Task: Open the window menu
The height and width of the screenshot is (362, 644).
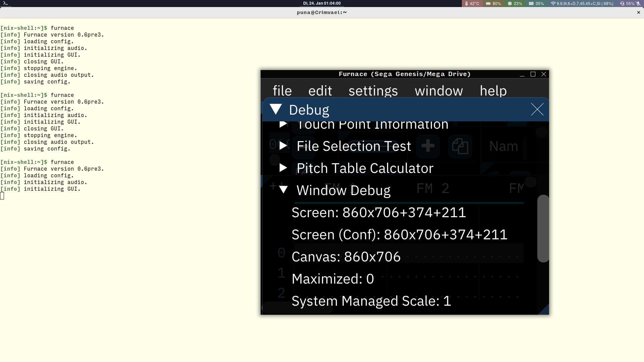Action: [x=439, y=90]
